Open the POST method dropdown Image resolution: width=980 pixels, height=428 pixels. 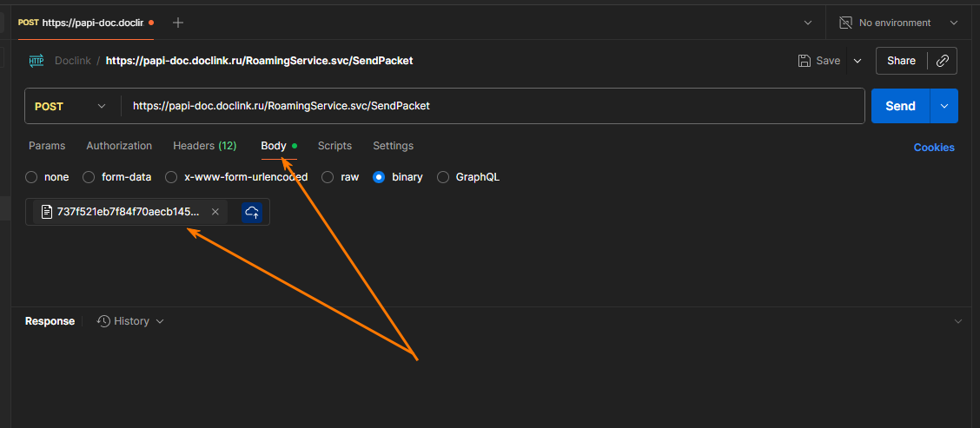point(102,106)
